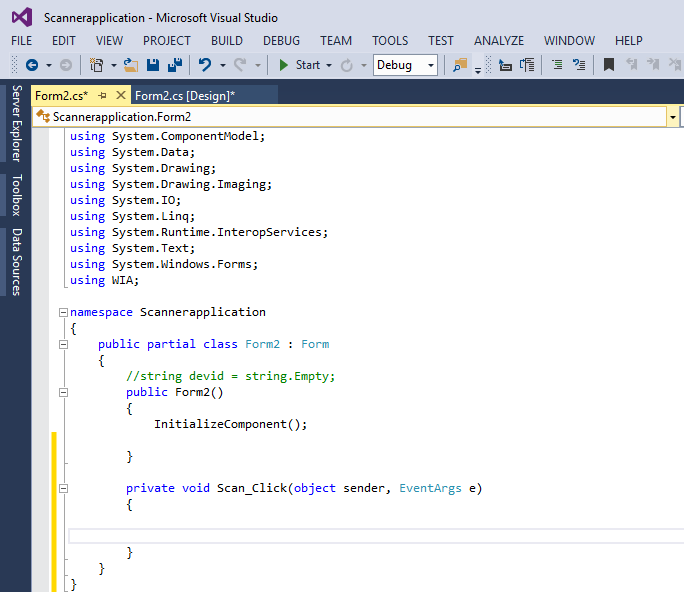Click the Navigate Backward arrow icon
Image resolution: width=684 pixels, height=598 pixels.
31,65
